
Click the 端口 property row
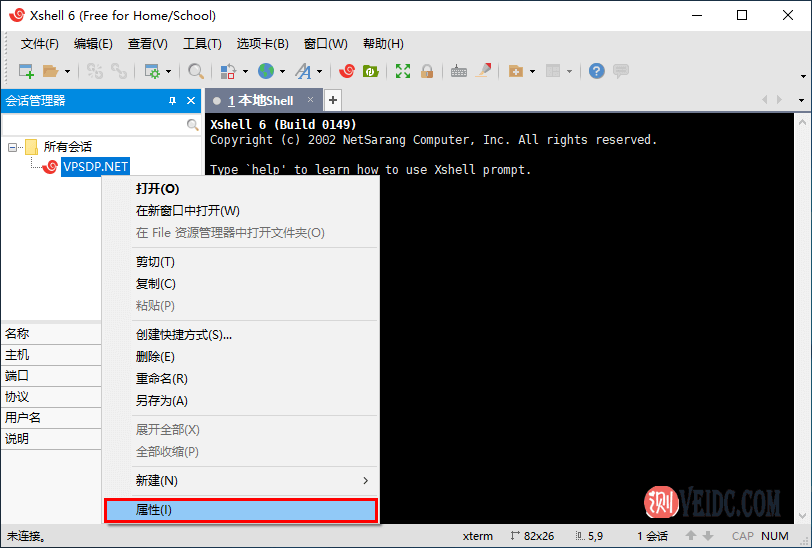[51, 376]
